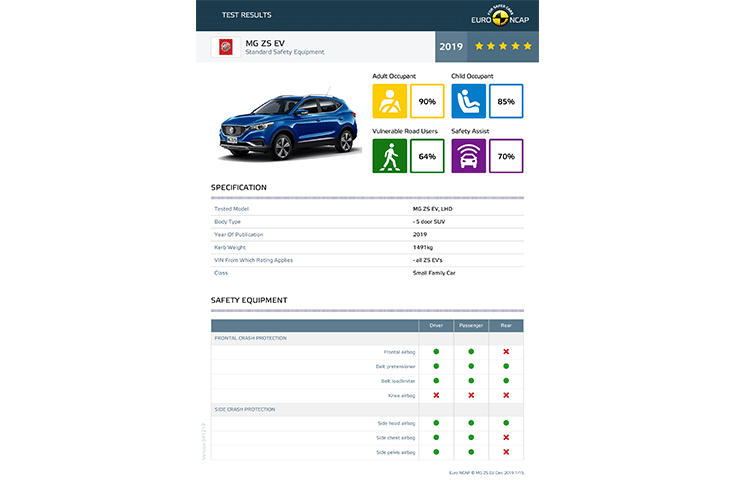Viewport: 735px width, 485px height.
Task: Click the Knee airbag Passenger red cross
Action: pos(471,395)
